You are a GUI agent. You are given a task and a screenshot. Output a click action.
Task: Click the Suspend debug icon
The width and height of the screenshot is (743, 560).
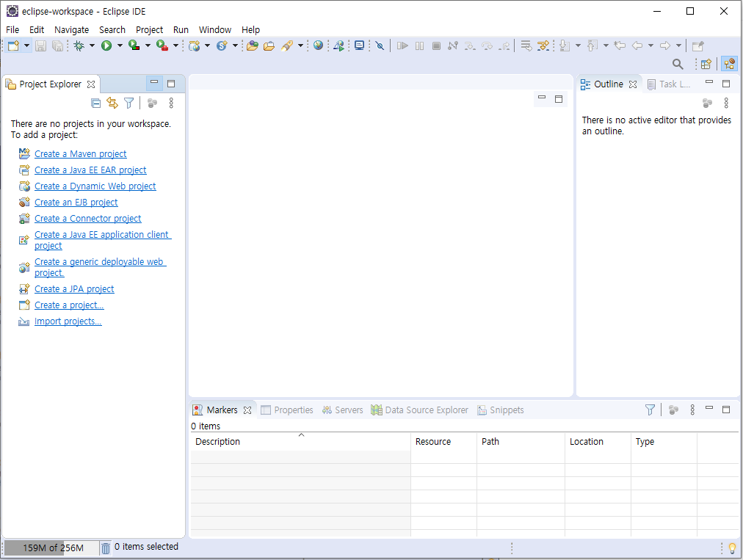tap(419, 46)
